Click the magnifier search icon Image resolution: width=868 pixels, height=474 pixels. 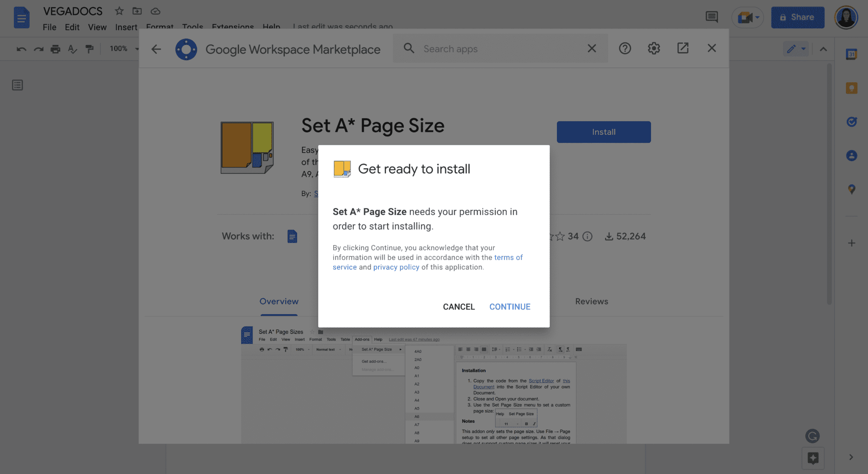(409, 48)
